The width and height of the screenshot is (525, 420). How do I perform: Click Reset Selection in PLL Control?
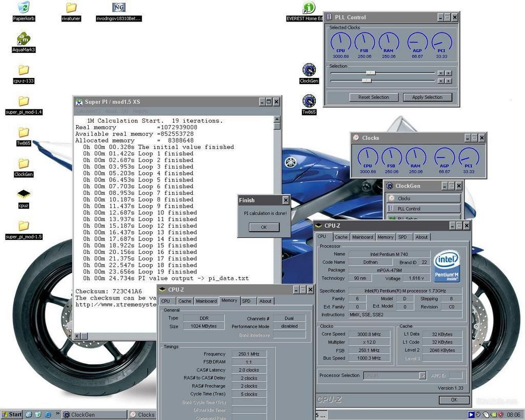[x=374, y=97]
